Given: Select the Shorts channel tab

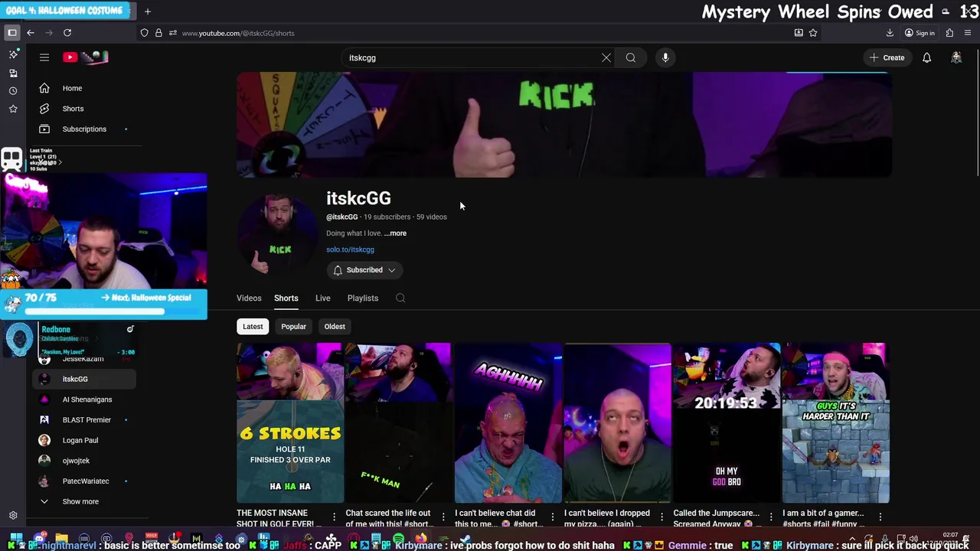Looking at the screenshot, I should tap(286, 298).
